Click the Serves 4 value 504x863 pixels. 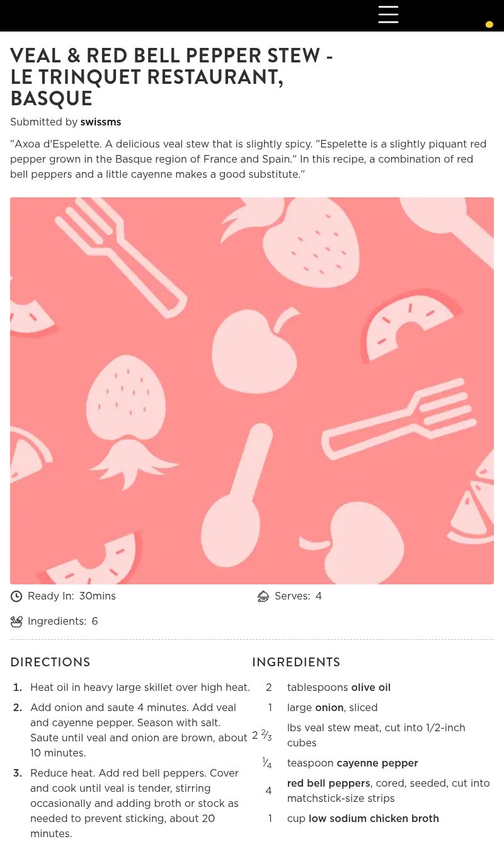(319, 596)
